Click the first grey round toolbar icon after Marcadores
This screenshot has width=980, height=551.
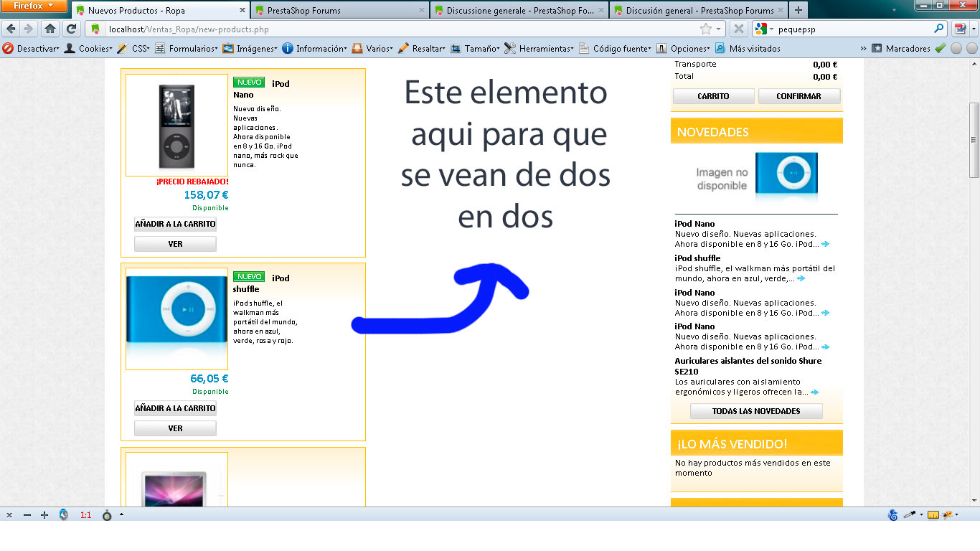point(956,49)
